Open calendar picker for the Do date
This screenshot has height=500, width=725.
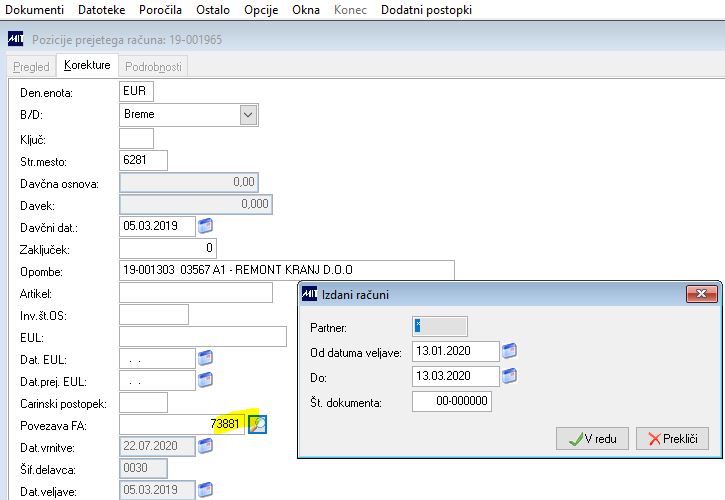click(509, 376)
